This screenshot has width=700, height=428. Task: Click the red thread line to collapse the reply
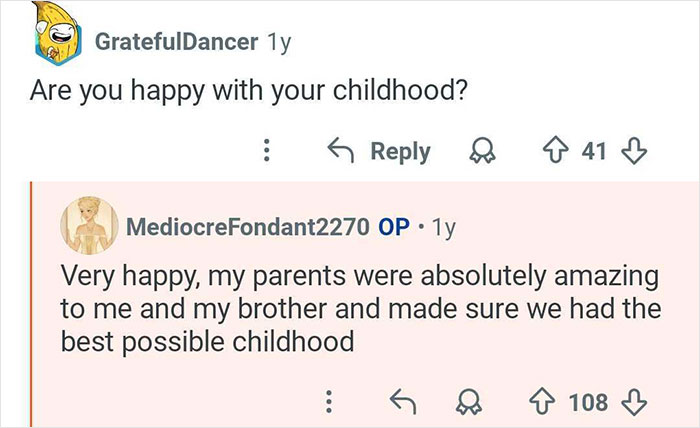[x=31, y=300]
